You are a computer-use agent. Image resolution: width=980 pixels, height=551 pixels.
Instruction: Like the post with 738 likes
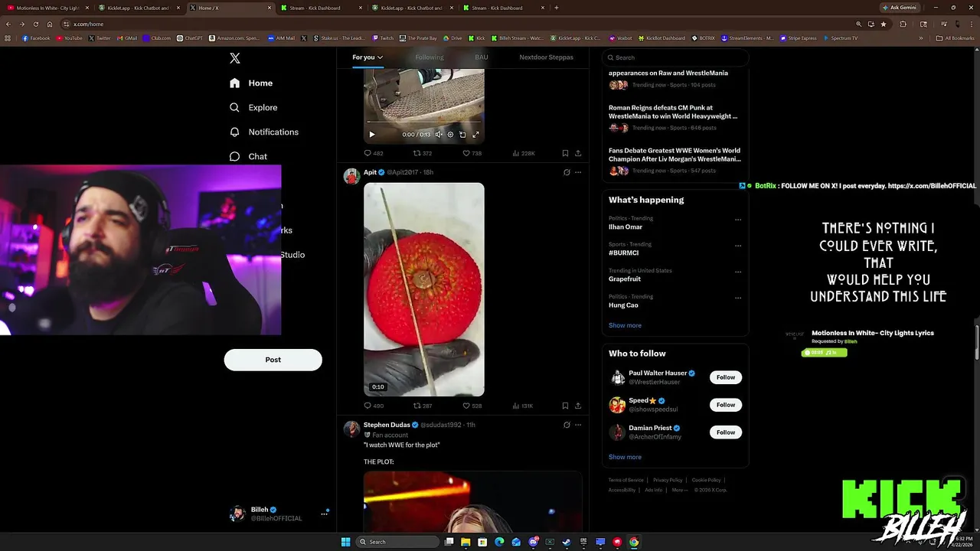point(472,153)
